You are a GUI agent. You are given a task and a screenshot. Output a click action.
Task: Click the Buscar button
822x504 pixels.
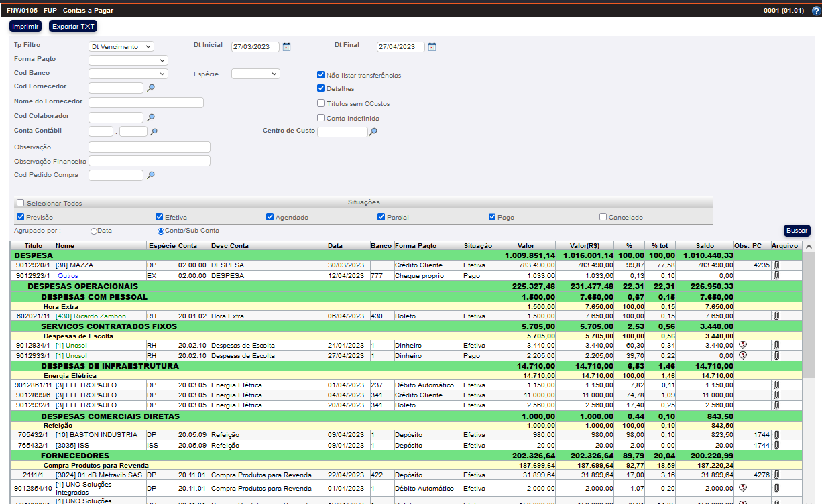797,231
